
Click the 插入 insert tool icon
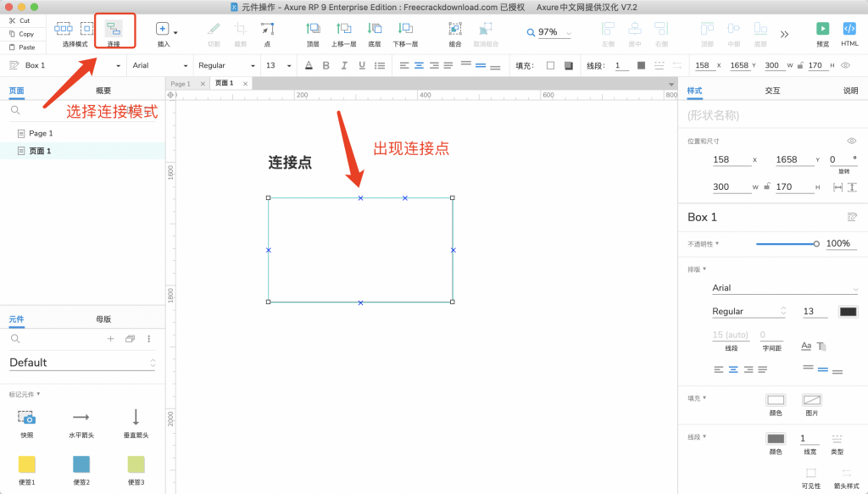[163, 30]
